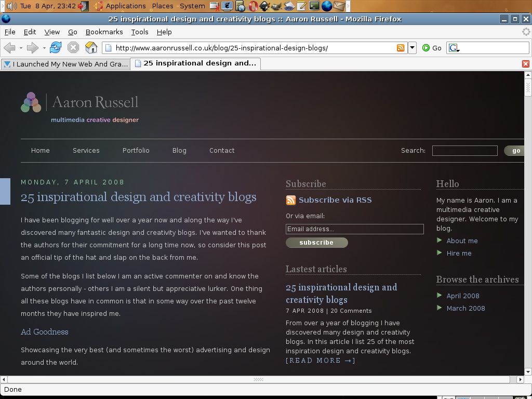
Task: Open the Blog nav link
Action: [179, 150]
